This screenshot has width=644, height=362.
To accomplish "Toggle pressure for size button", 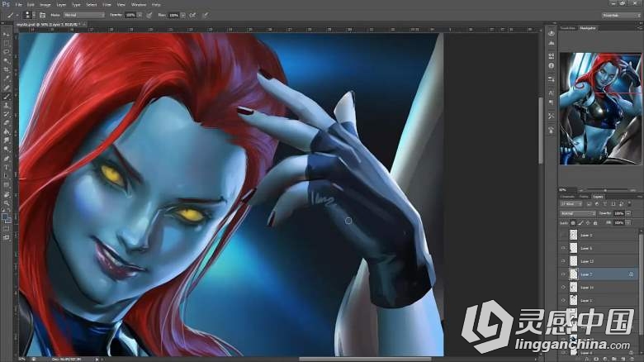I will point(206,15).
